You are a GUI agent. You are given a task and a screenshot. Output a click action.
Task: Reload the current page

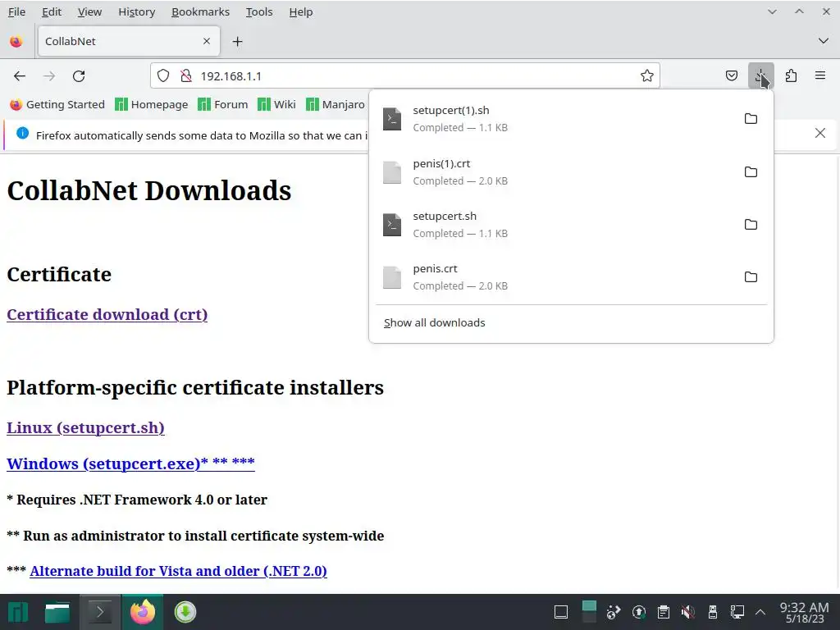[x=79, y=76]
